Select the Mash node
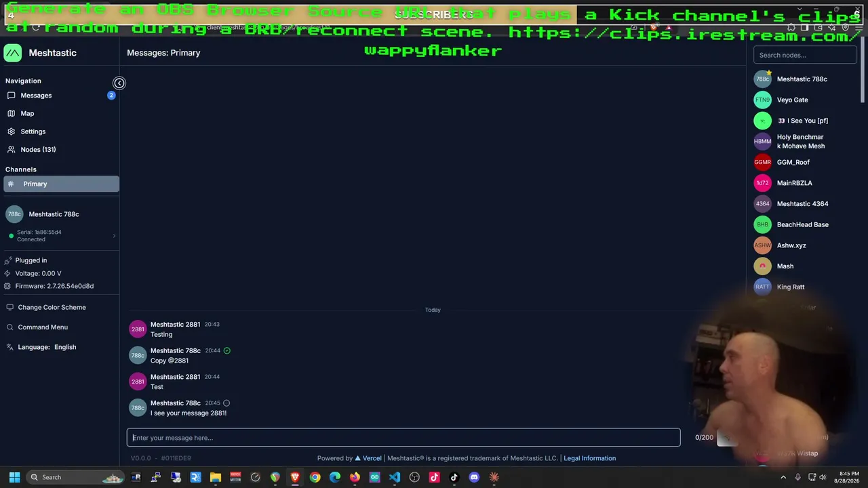This screenshot has width=868, height=488. pyautogui.click(x=785, y=266)
